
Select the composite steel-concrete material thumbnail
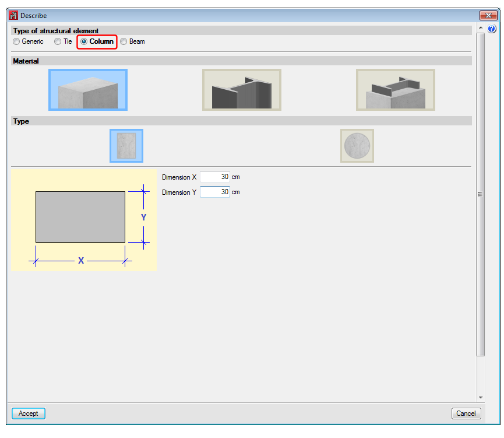pyautogui.click(x=396, y=90)
